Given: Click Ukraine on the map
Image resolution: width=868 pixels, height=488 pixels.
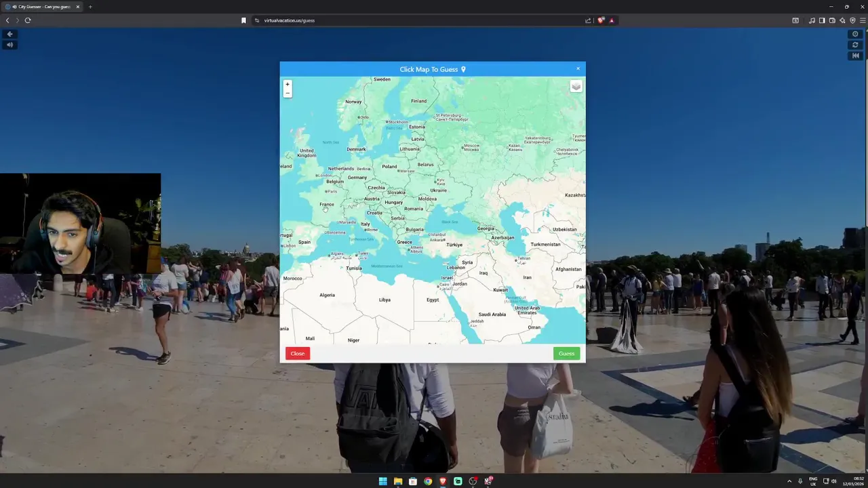Looking at the screenshot, I should [x=438, y=190].
